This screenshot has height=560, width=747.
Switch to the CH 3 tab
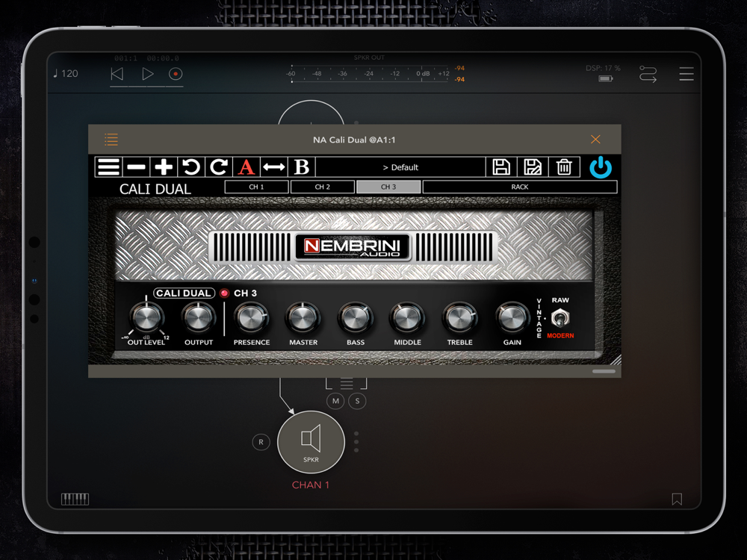pyautogui.click(x=388, y=187)
